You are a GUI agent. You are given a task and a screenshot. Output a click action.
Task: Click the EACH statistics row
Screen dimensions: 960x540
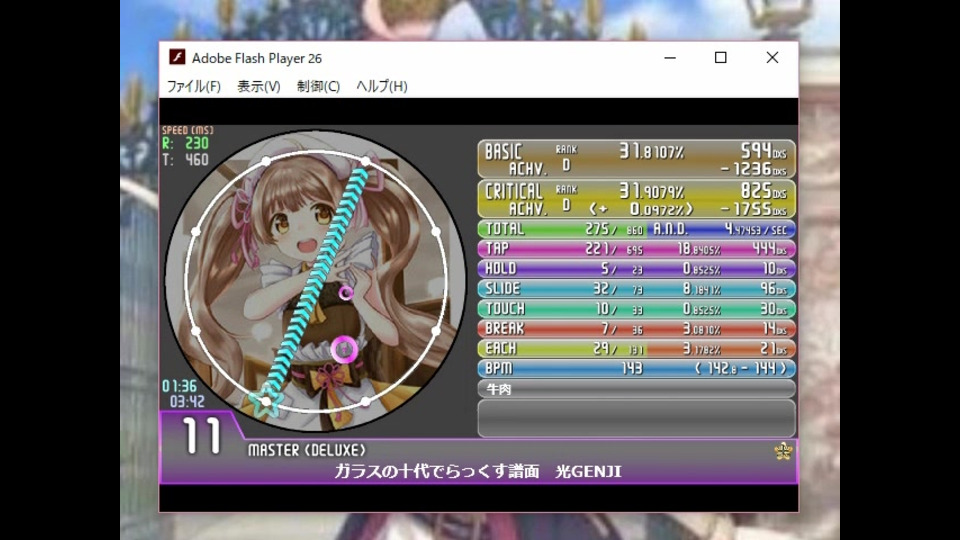(x=636, y=348)
